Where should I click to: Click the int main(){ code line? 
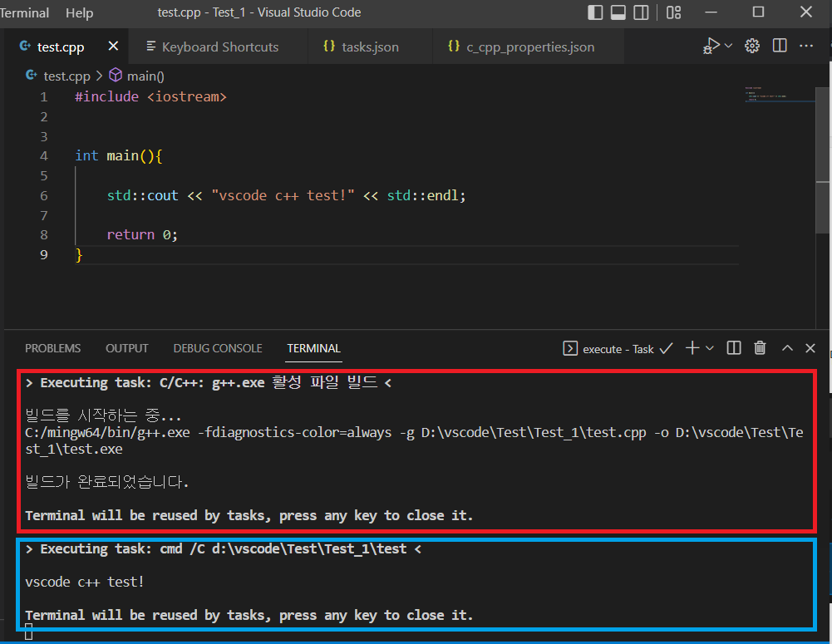(x=118, y=155)
